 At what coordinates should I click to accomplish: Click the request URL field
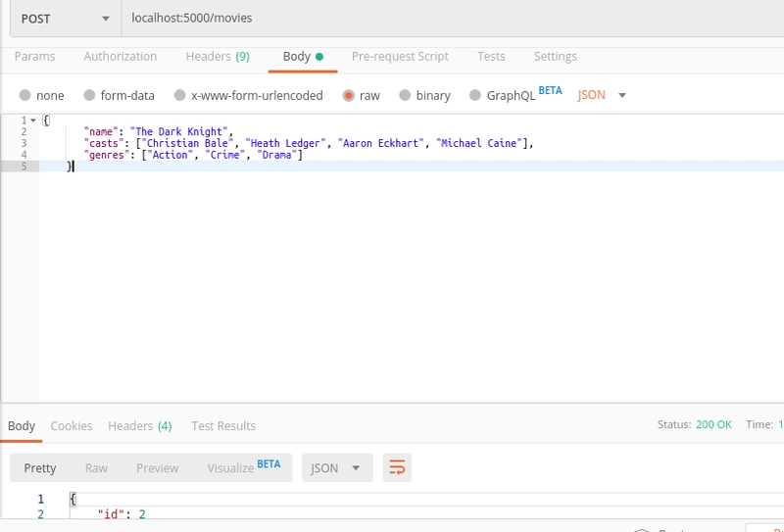453,18
